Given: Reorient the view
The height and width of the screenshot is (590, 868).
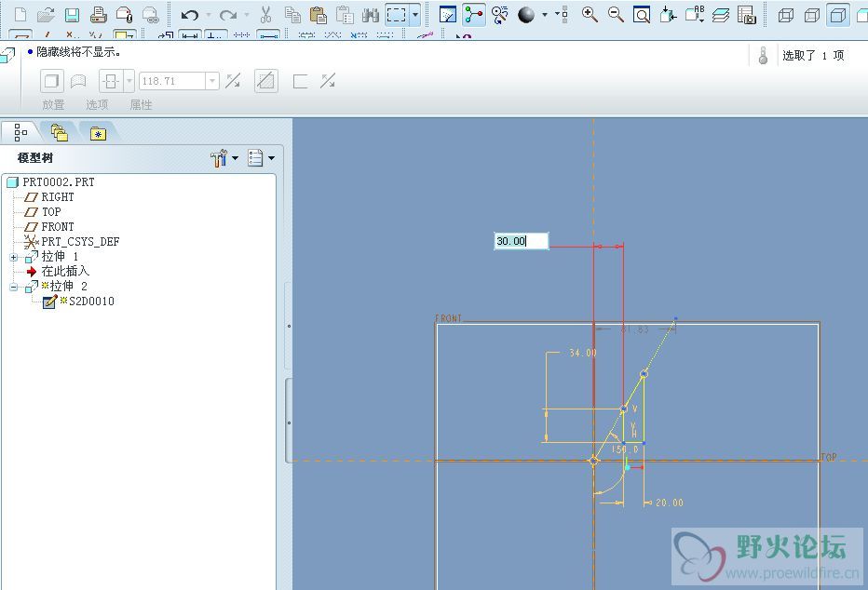Looking at the screenshot, I should click(x=668, y=15).
